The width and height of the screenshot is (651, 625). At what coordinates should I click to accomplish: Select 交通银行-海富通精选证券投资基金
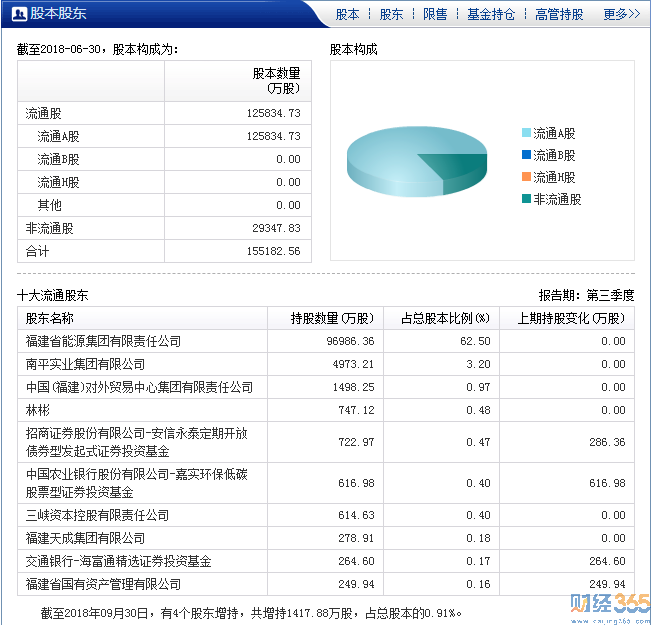[x=118, y=561]
